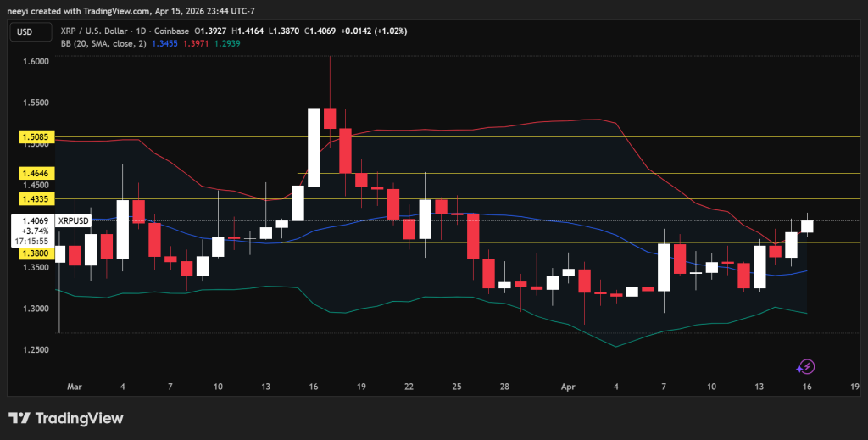Select the 1.4335 horizontal line label

(33, 199)
